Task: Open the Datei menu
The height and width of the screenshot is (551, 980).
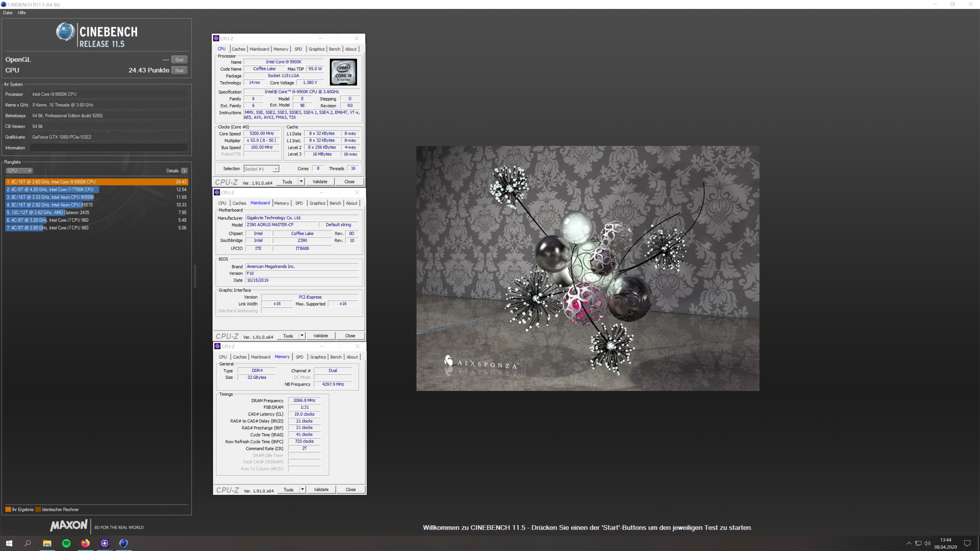Action: (x=8, y=12)
